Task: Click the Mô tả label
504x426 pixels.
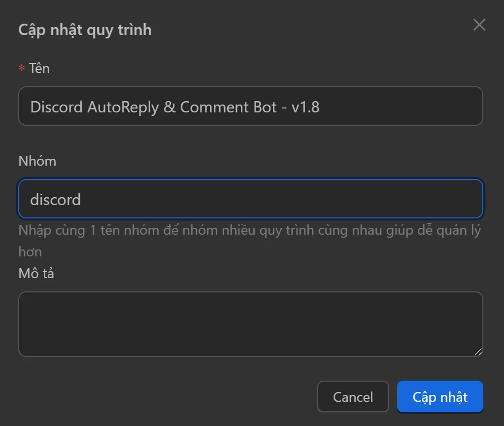Action: [36, 274]
